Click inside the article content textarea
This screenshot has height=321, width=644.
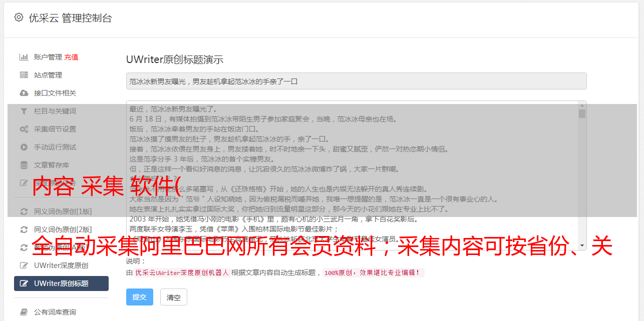pyautogui.click(x=352, y=175)
